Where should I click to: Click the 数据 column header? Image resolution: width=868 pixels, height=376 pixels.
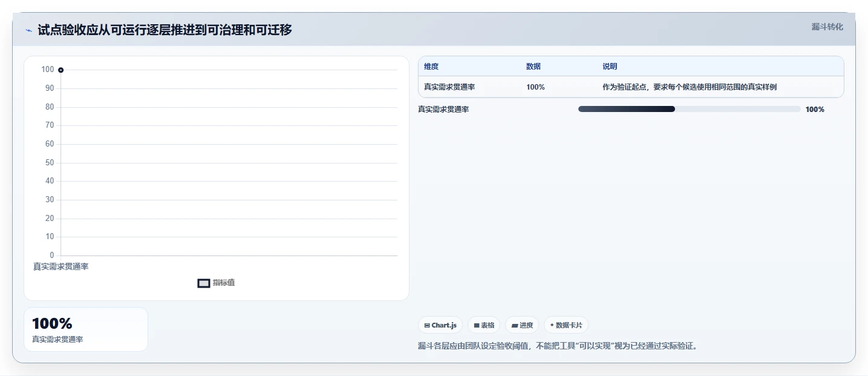click(534, 67)
